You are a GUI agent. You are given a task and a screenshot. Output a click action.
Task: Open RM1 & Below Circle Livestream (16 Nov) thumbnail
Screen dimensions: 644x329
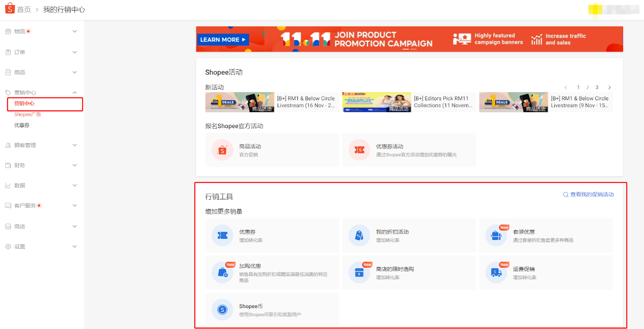tap(239, 102)
